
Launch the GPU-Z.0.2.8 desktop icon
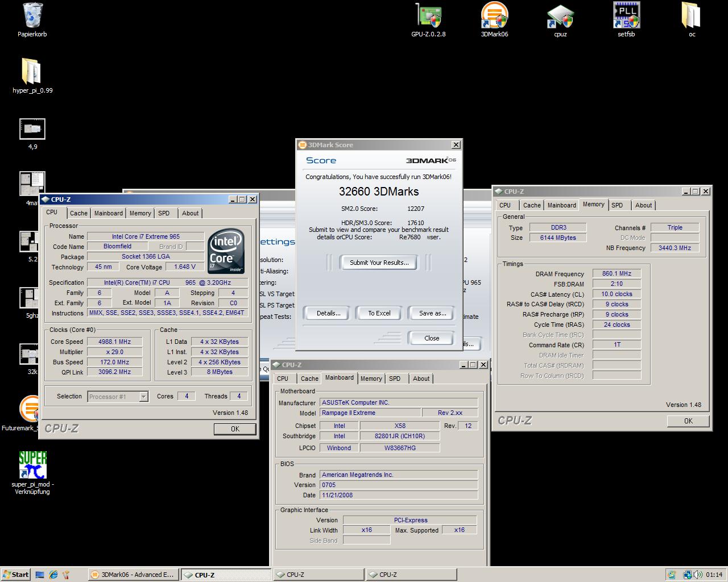pyautogui.click(x=428, y=16)
